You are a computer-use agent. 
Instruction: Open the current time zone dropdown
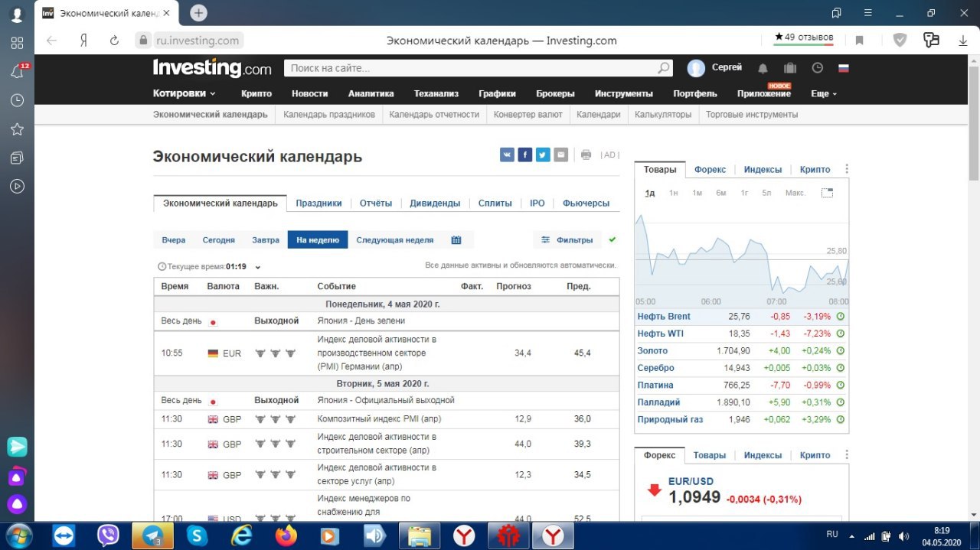click(x=258, y=267)
